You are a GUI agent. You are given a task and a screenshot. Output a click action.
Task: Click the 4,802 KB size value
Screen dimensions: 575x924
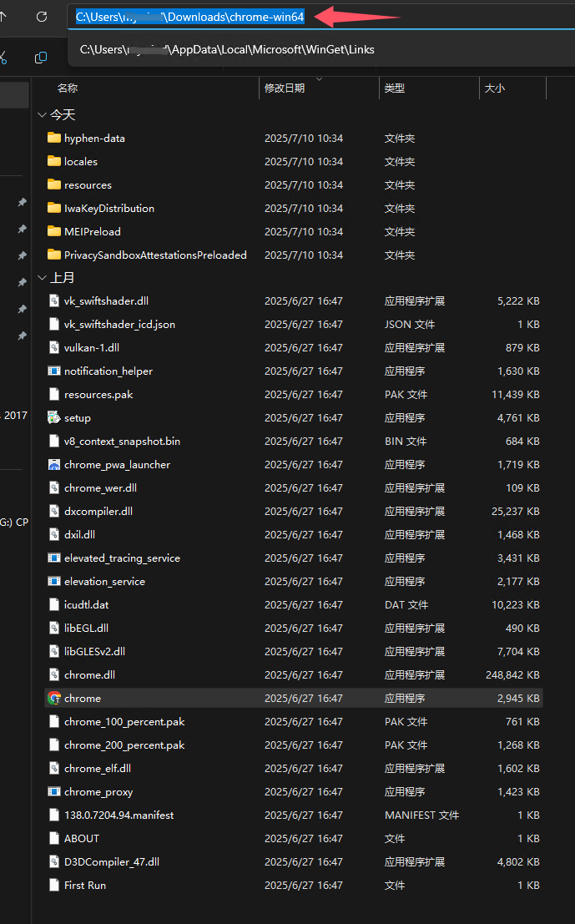click(x=518, y=862)
